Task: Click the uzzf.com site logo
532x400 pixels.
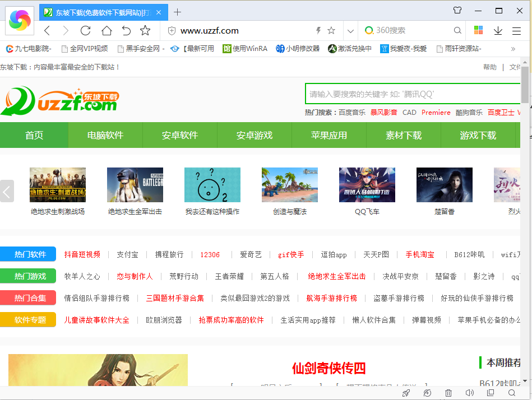Action: tap(60, 101)
